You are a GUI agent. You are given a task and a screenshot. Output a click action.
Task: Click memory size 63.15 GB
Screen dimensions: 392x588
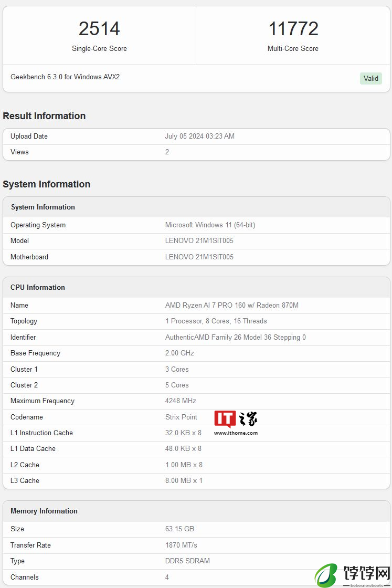(179, 529)
